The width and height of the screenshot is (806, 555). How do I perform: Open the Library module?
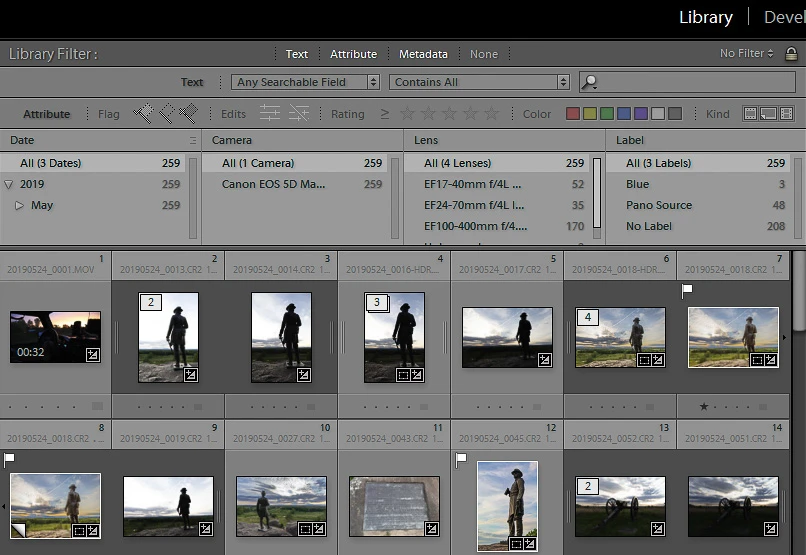(706, 17)
